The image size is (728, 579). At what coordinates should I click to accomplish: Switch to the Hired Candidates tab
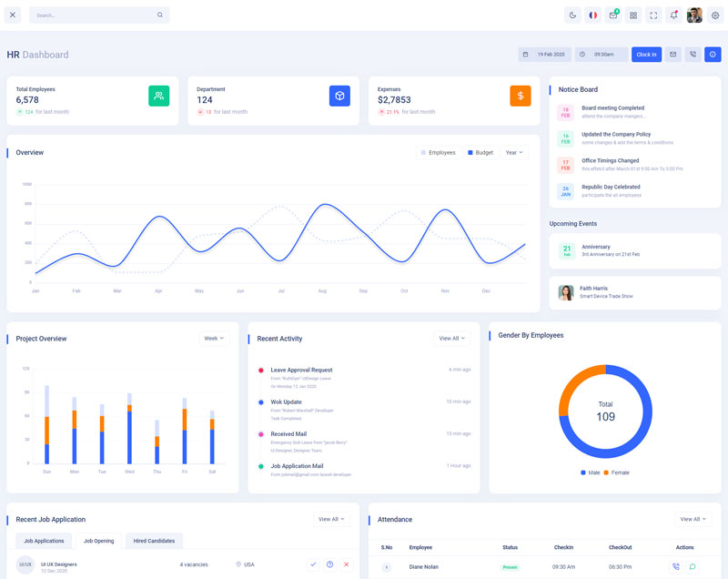[x=154, y=541]
